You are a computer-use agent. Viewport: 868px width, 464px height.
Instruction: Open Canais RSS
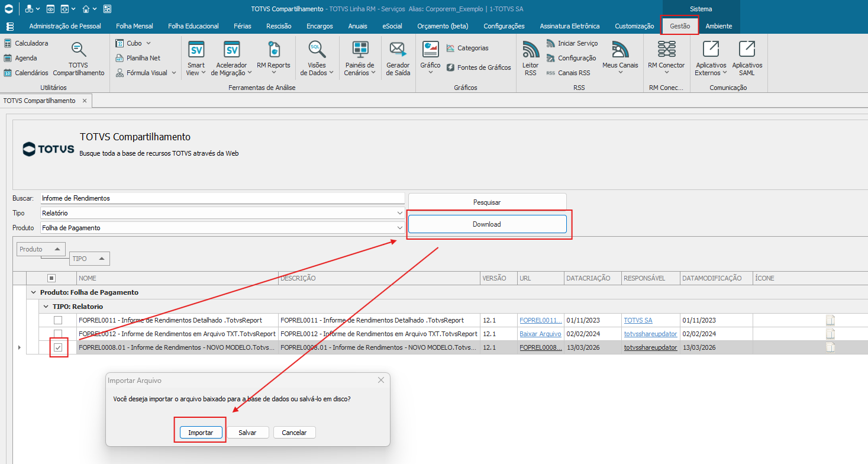click(568, 73)
